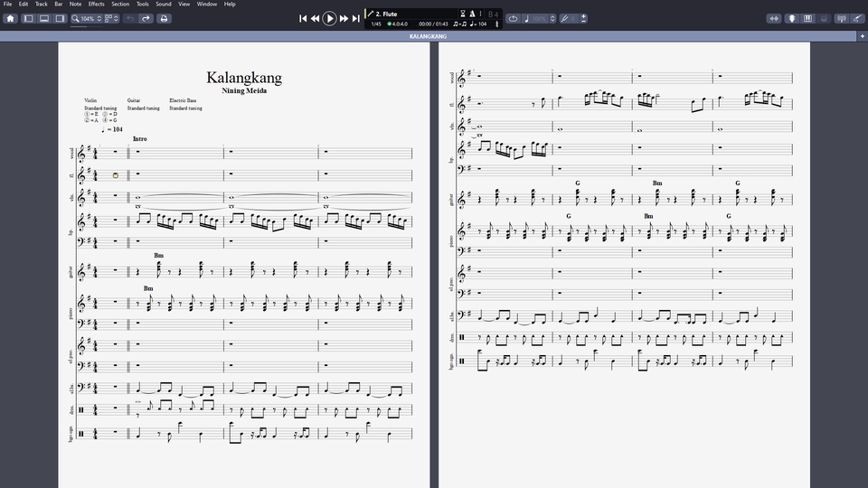Viewport: 868px width, 488px height.
Task: Open the line-in guitar icon
Action: [857, 18]
